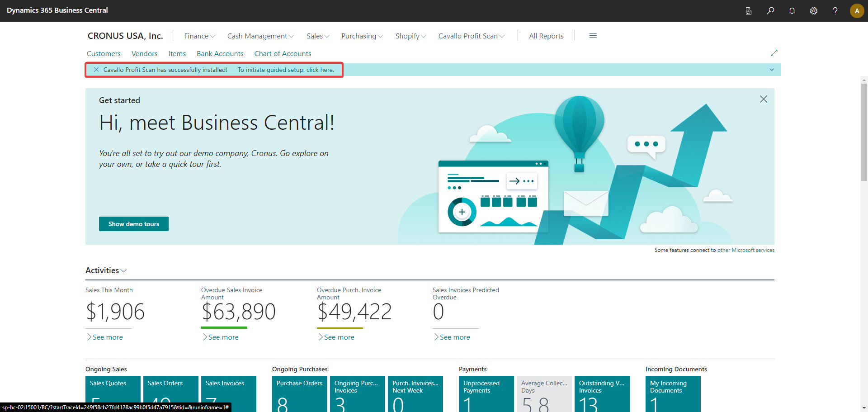Expand the Cavallo Profit Scan menu
Viewport: 868px width, 412px height.
(x=471, y=36)
